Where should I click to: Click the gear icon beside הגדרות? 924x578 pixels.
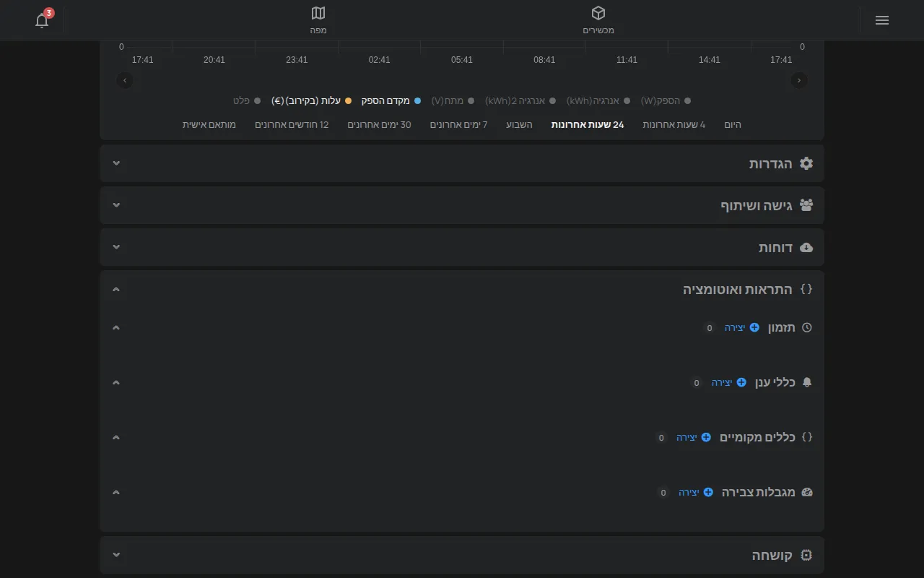(806, 163)
